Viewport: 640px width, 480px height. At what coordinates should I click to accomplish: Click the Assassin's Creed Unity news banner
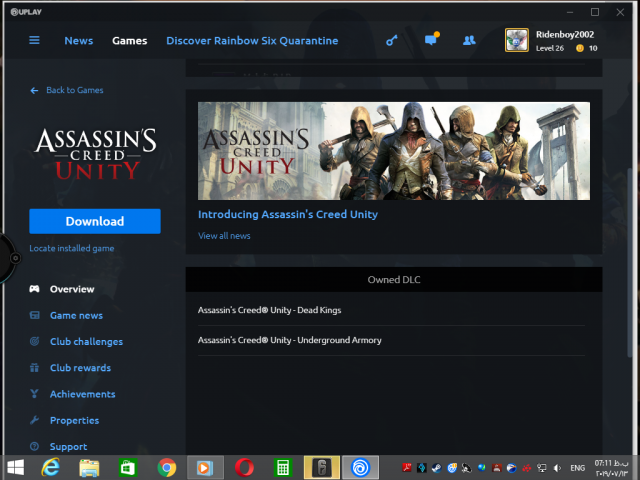point(394,151)
